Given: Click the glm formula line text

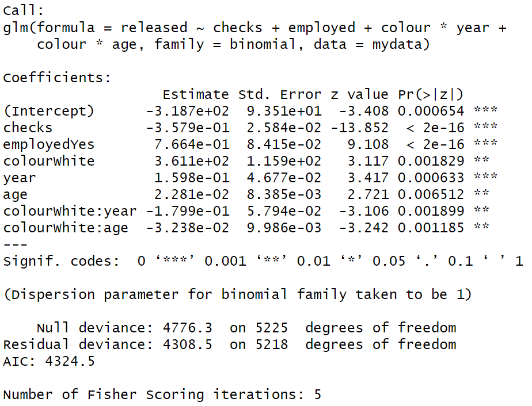Looking at the screenshot, I should pos(255,28).
